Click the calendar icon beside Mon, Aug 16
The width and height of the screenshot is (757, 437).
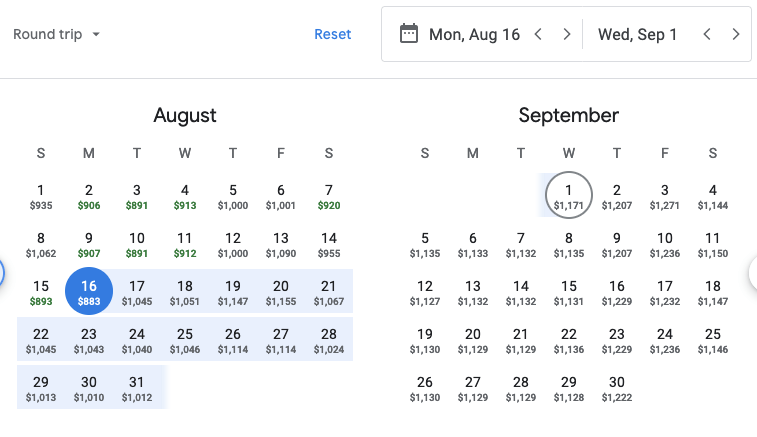click(408, 34)
